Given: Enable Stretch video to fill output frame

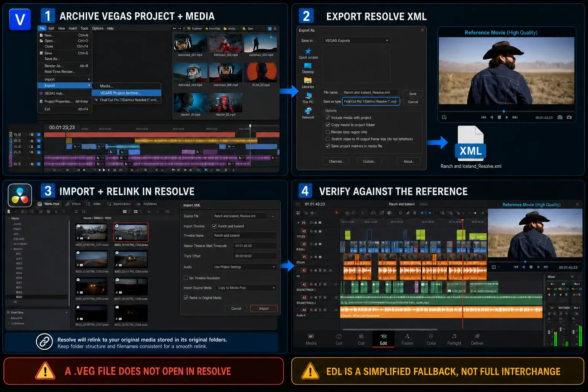Looking at the screenshot, I should pyautogui.click(x=328, y=139).
